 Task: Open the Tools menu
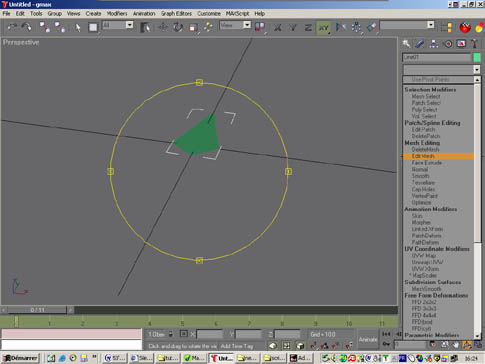pos(36,14)
